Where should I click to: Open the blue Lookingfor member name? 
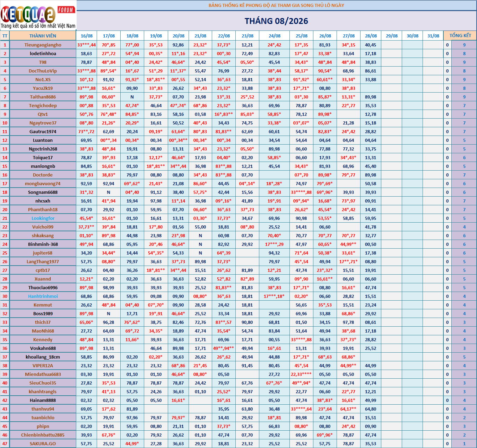tap(43, 218)
